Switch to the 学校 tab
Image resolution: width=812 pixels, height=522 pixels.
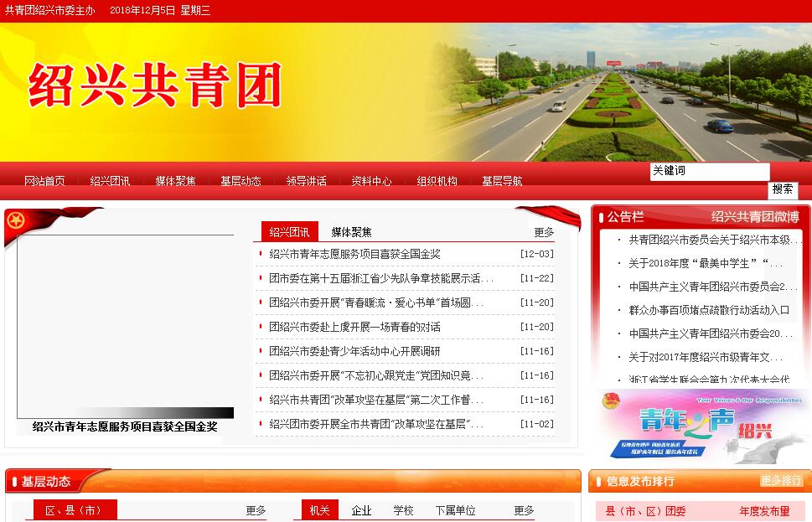coord(403,510)
